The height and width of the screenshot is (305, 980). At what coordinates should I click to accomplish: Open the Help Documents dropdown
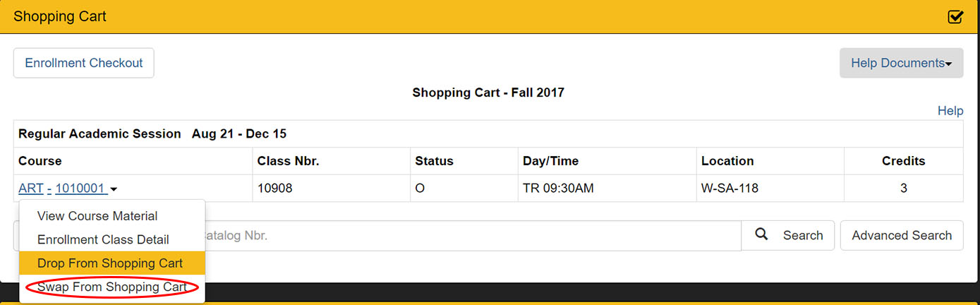[901, 63]
